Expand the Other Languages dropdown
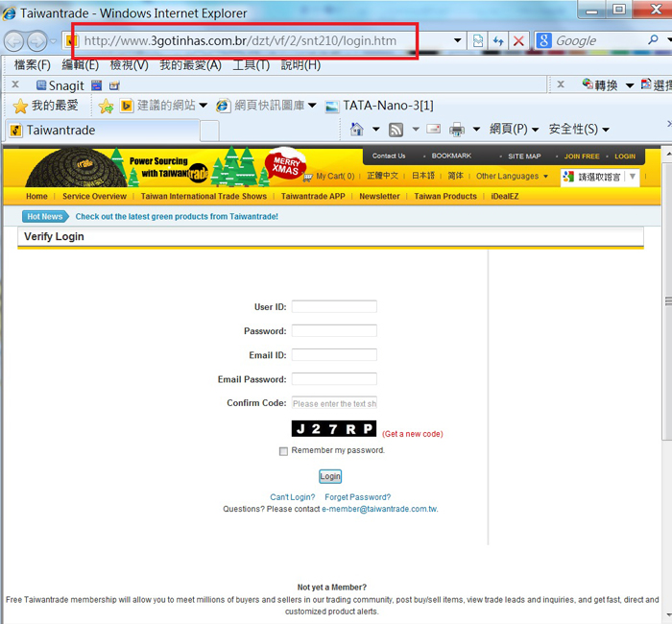The image size is (672, 624). pos(513,177)
